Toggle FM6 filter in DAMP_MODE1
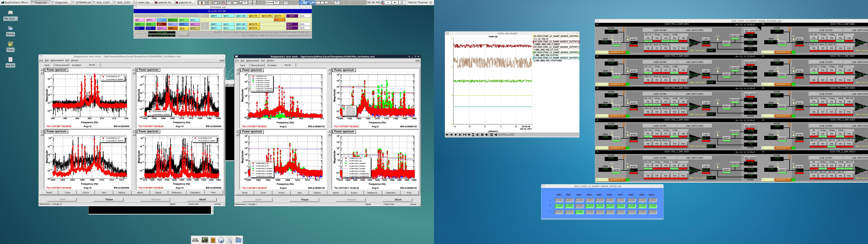Image resolution: width=868 pixels, height=244 pixels. click(648, 48)
